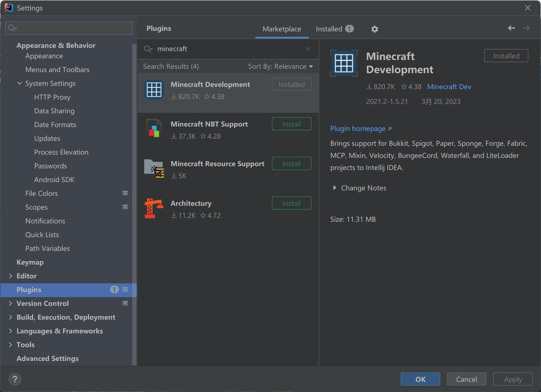Click the OK button

[x=420, y=379]
